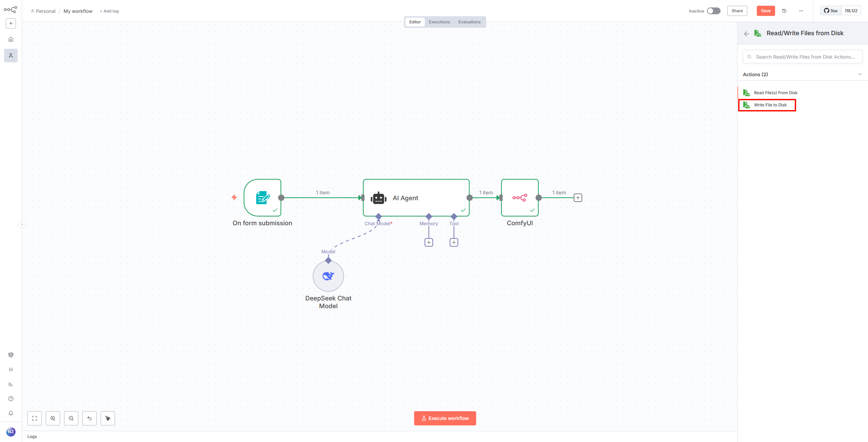Open the Help question mark icon
Screen dimensions: 868x442
point(11,399)
